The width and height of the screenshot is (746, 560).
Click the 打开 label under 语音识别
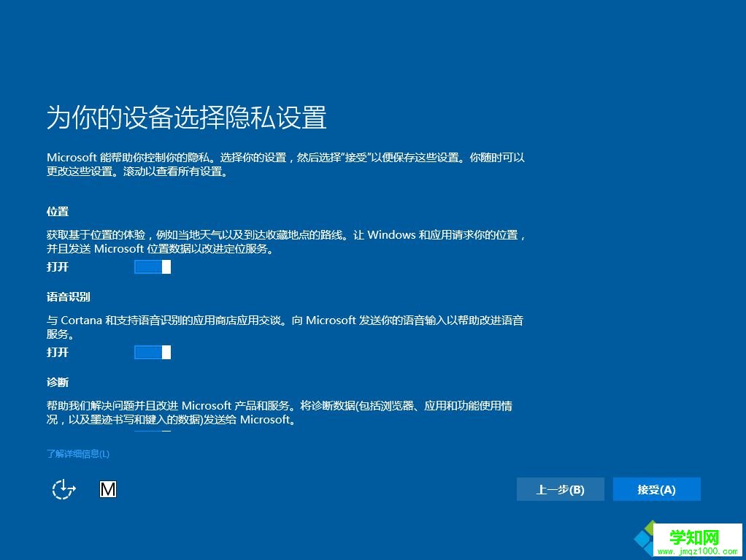(x=57, y=352)
